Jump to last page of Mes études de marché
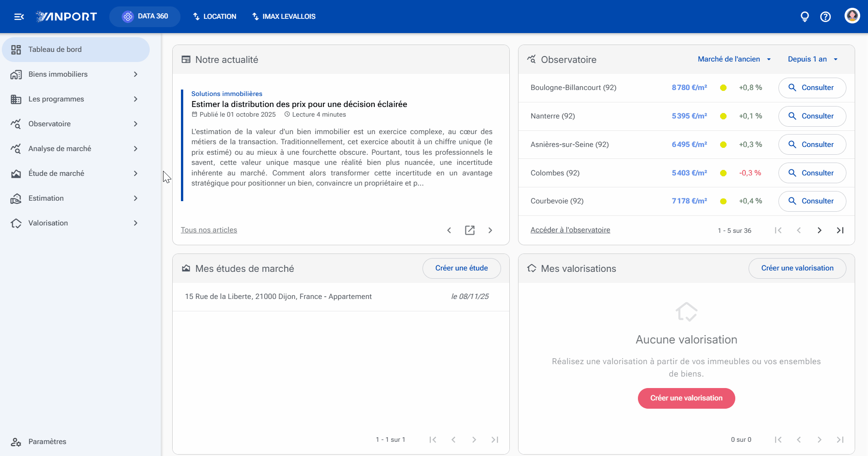 click(x=495, y=439)
